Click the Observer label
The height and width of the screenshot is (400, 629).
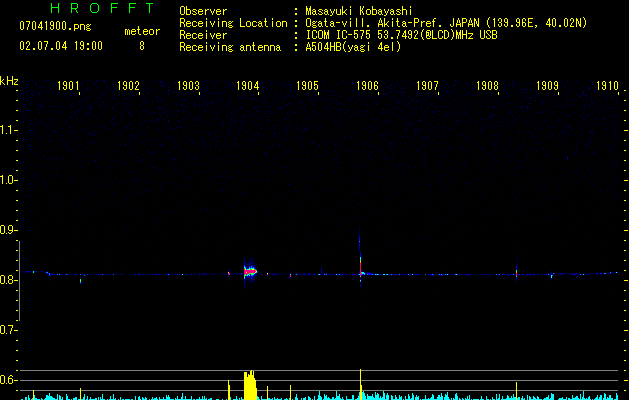203,11
